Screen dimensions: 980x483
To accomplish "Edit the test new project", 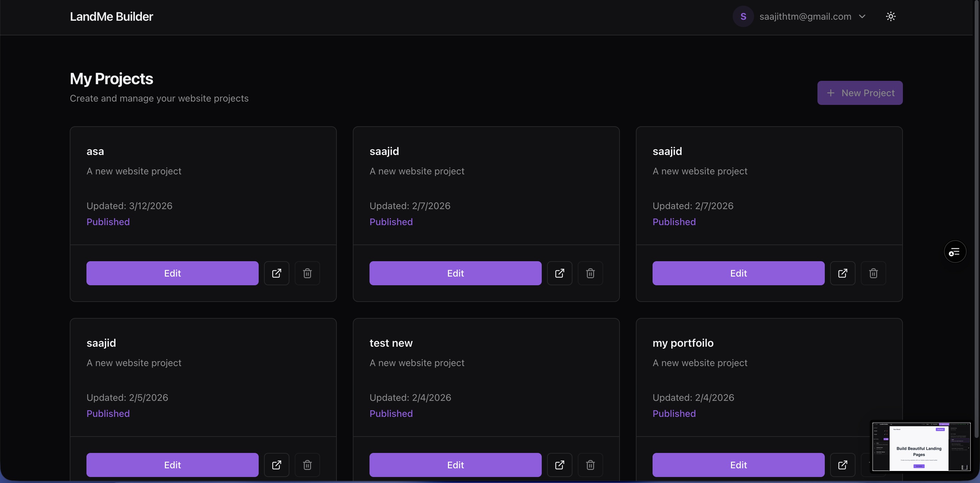I will click(x=455, y=465).
